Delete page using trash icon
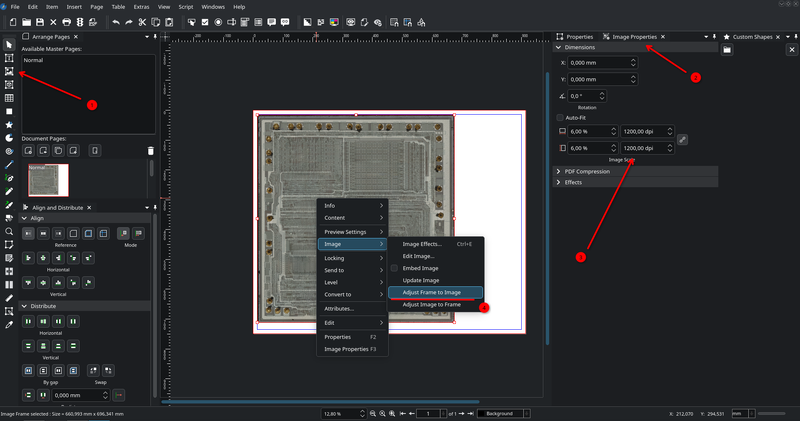This screenshot has height=421, width=800. (151, 151)
